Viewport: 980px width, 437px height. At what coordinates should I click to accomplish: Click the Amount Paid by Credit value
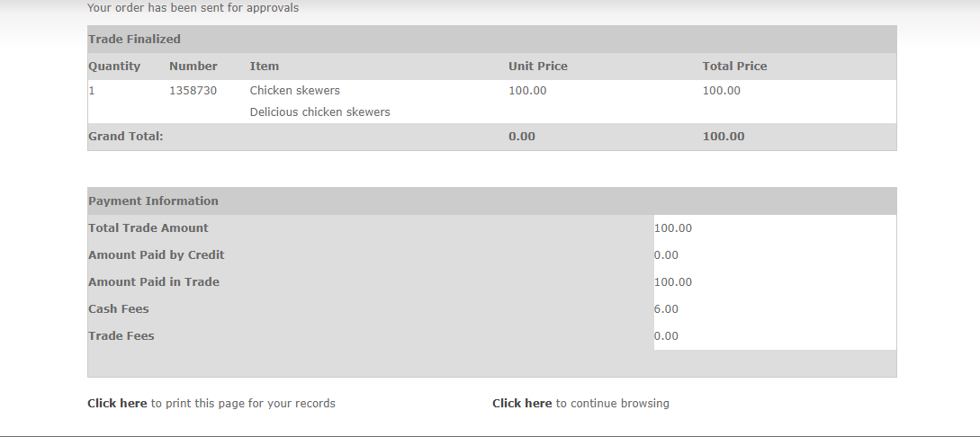pos(666,255)
